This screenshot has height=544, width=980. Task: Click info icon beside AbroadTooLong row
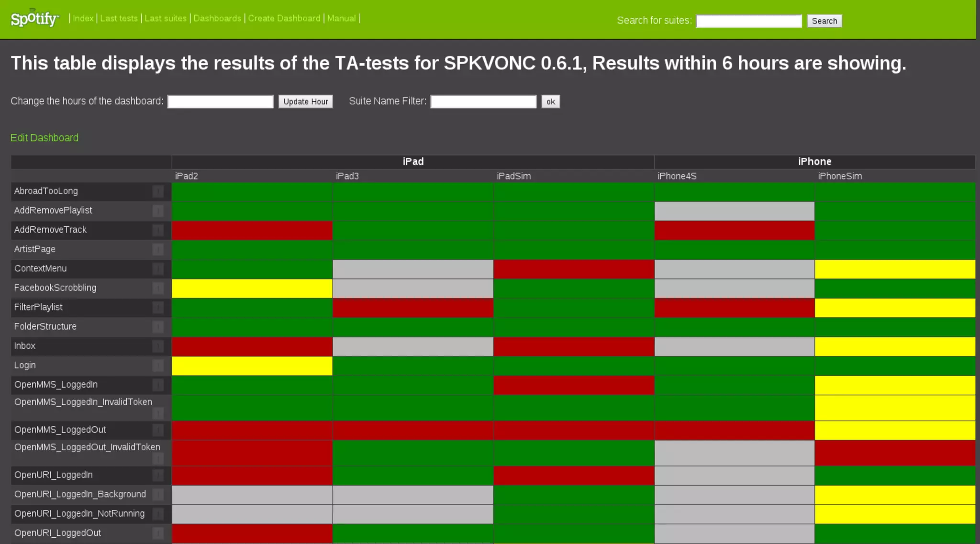coord(158,191)
